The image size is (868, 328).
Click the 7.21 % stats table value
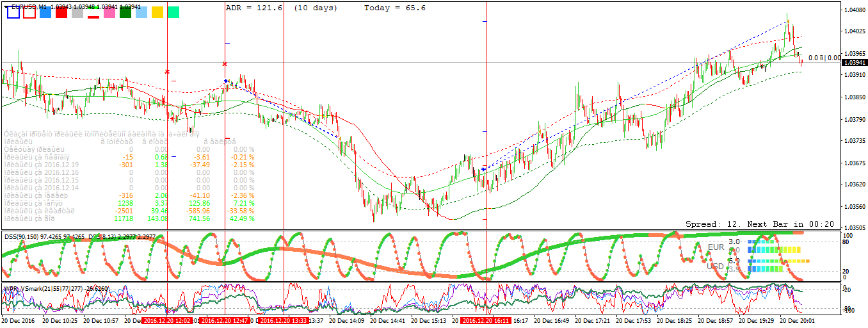pyautogui.click(x=243, y=203)
